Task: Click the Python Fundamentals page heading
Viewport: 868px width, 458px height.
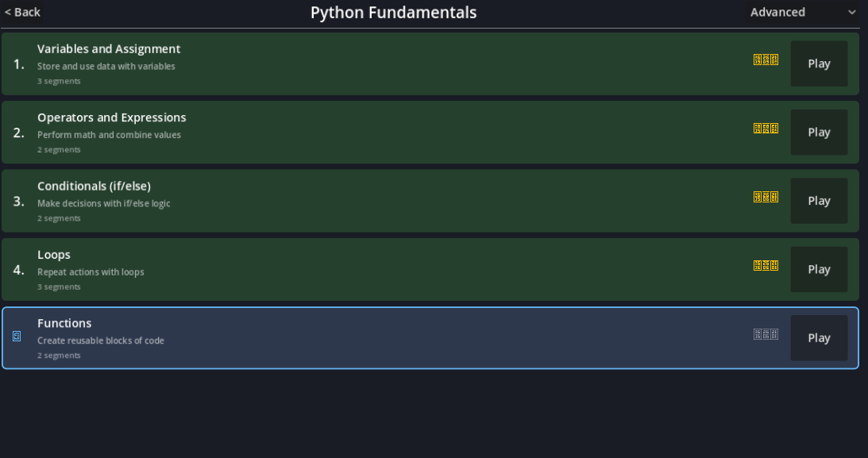Action: coord(393,13)
